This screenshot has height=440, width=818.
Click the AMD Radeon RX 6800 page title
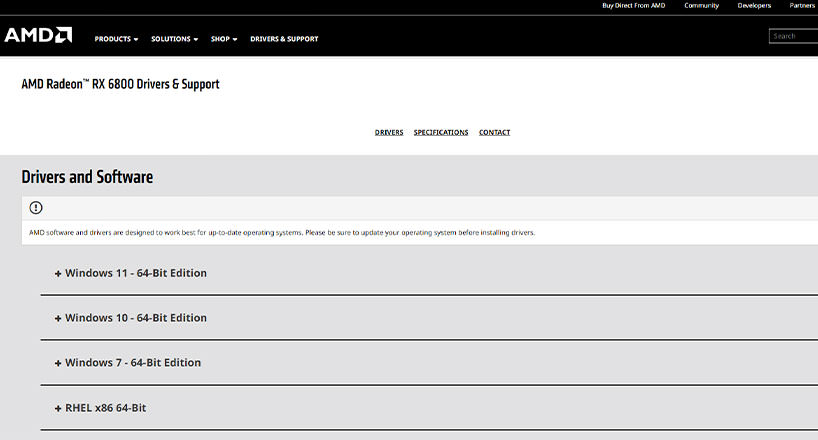pos(121,84)
